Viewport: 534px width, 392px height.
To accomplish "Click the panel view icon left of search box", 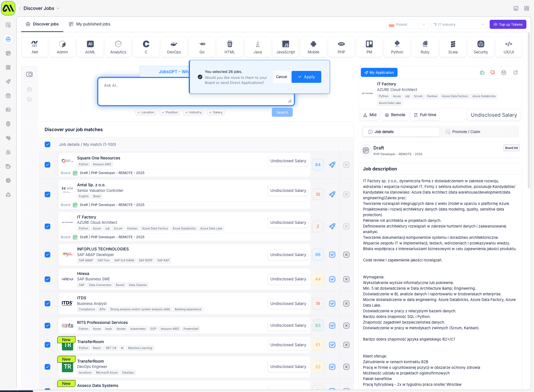I will [x=29, y=74].
